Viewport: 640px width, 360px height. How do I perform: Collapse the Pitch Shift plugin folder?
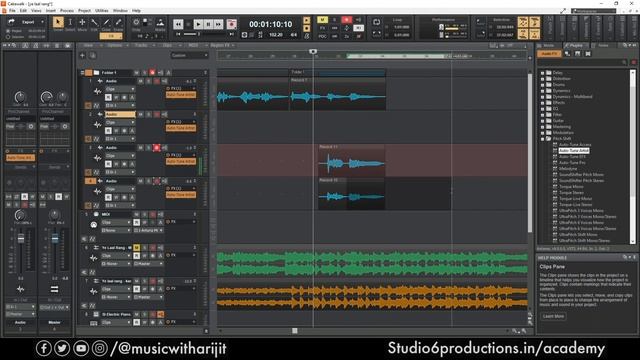coord(542,139)
